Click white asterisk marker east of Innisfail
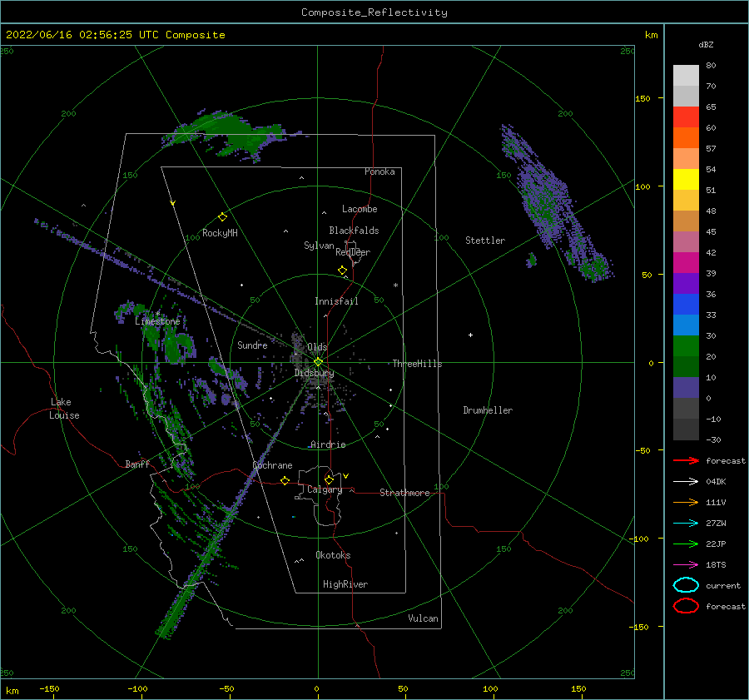 click(x=395, y=285)
